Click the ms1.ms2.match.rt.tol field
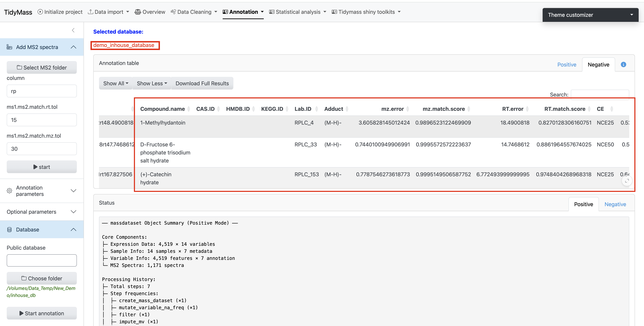The width and height of the screenshot is (644, 326). tap(42, 120)
